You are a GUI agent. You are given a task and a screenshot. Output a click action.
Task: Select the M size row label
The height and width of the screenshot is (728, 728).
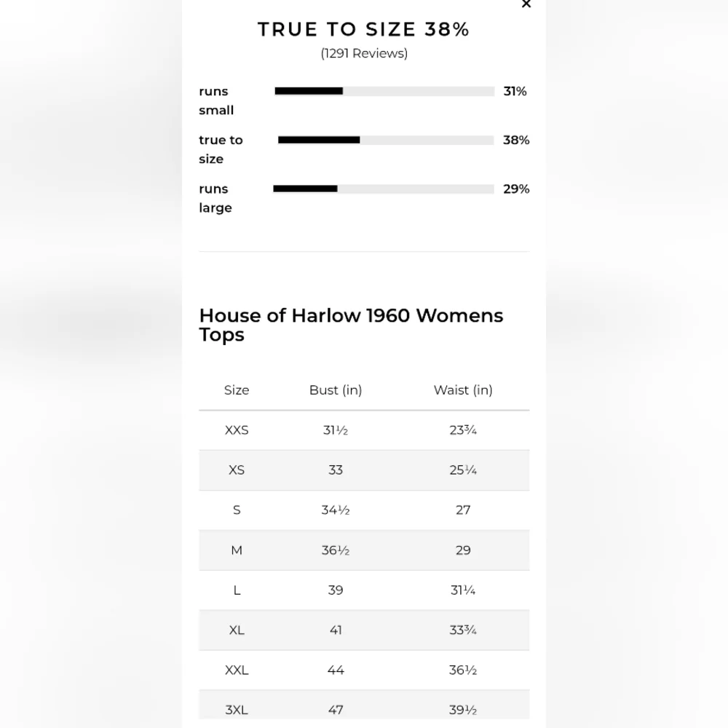pyautogui.click(x=237, y=550)
